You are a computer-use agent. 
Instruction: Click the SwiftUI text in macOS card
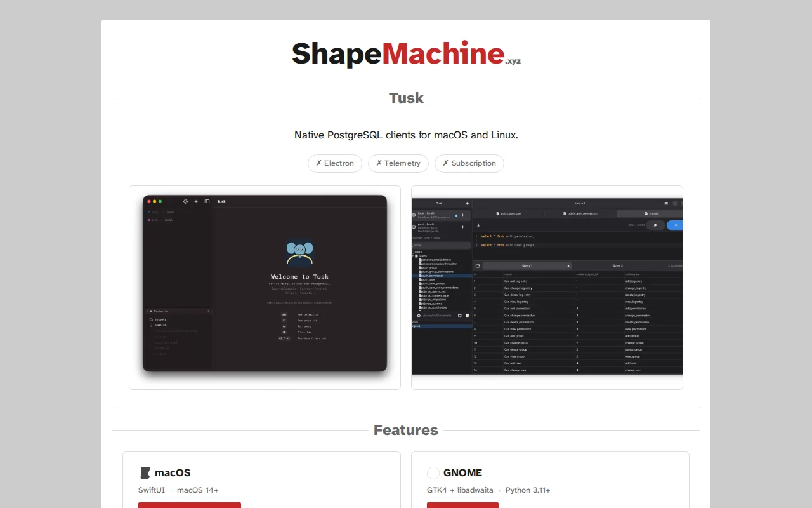click(152, 490)
